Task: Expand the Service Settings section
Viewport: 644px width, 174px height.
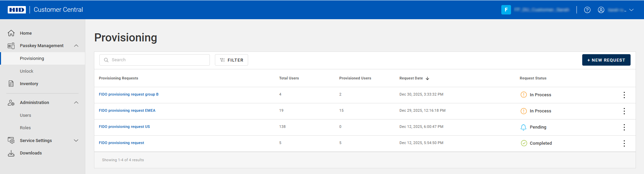Action: click(x=76, y=141)
